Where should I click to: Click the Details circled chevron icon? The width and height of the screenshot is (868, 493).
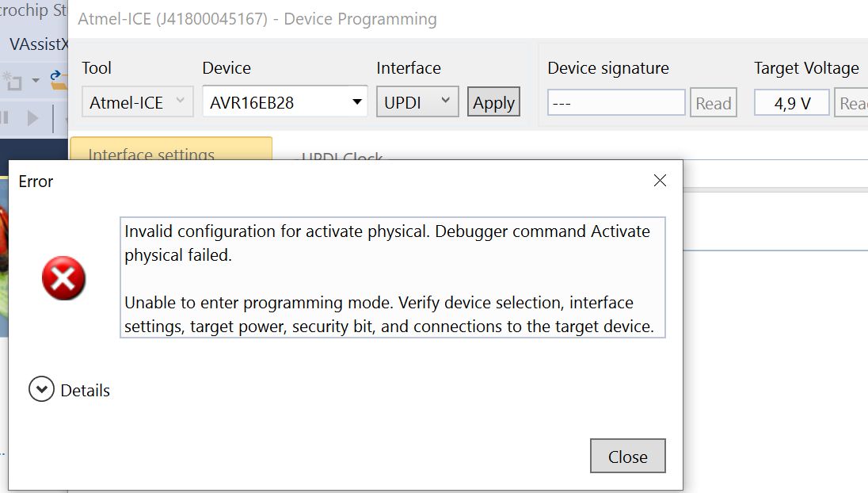click(x=41, y=389)
